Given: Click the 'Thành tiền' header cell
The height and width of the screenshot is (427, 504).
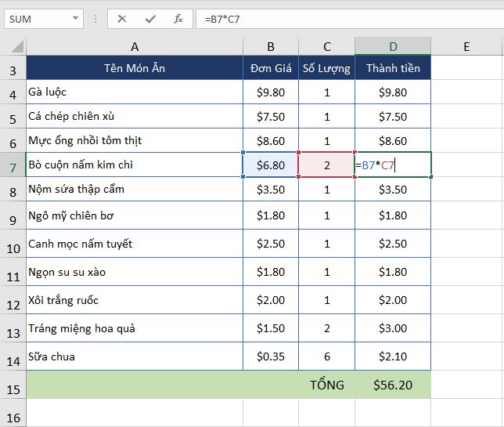Looking at the screenshot, I should [x=393, y=68].
